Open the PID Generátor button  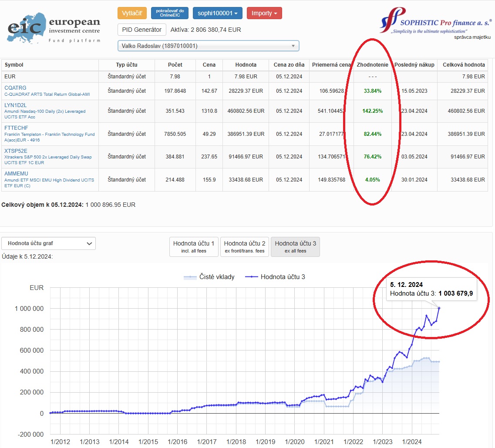point(142,30)
